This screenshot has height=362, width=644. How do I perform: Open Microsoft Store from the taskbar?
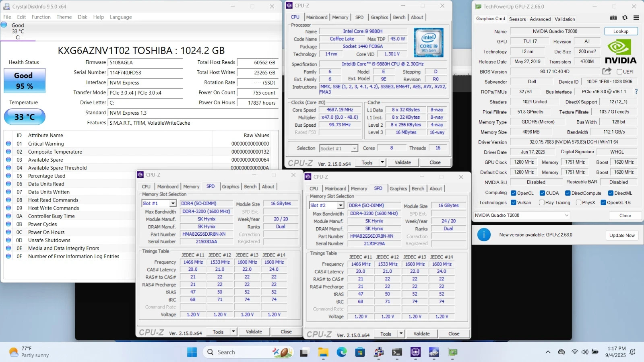click(x=360, y=352)
